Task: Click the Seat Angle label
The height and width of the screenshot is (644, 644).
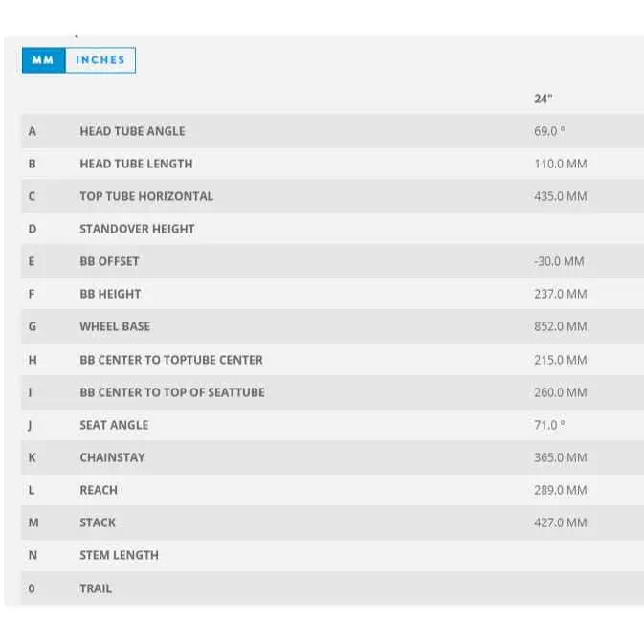Action: [114, 425]
